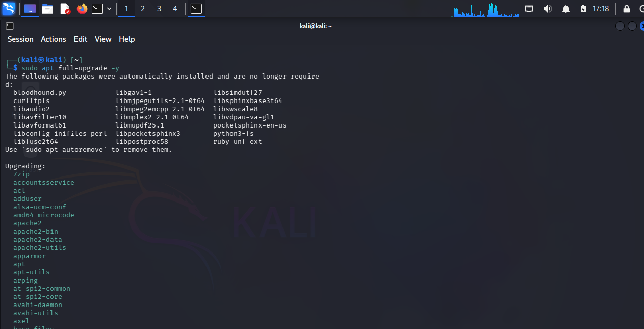The width and height of the screenshot is (644, 329).
Task: Click the show desktop panel icon
Action: (x=30, y=9)
